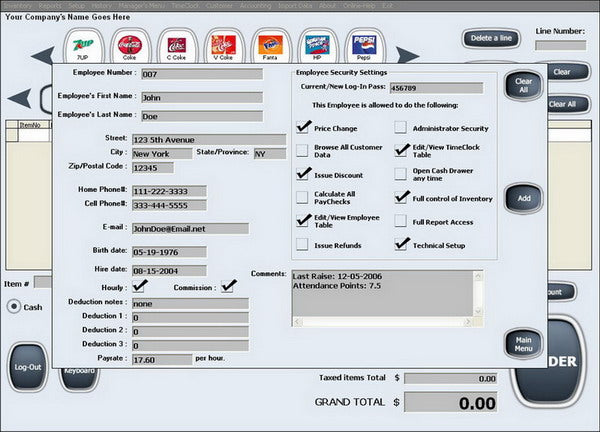This screenshot has height=432, width=600.
Task: Choose the Fanta product icon
Action: tap(270, 47)
